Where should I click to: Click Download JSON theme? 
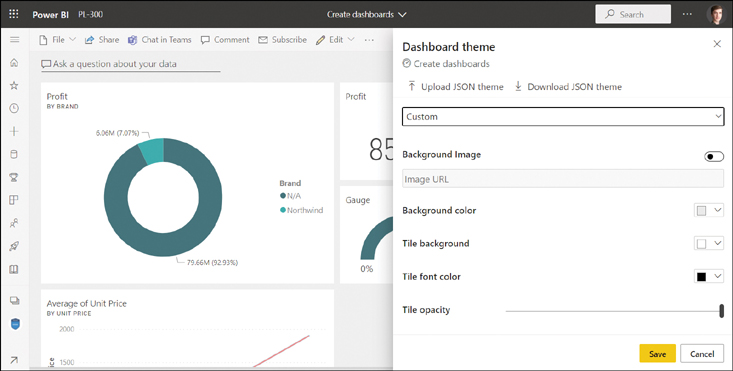click(568, 86)
